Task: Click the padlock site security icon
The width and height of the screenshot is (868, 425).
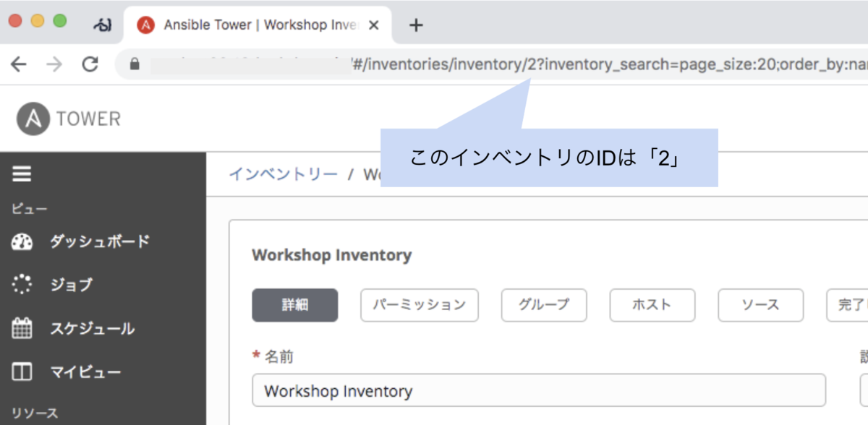Action: pyautogui.click(x=134, y=64)
